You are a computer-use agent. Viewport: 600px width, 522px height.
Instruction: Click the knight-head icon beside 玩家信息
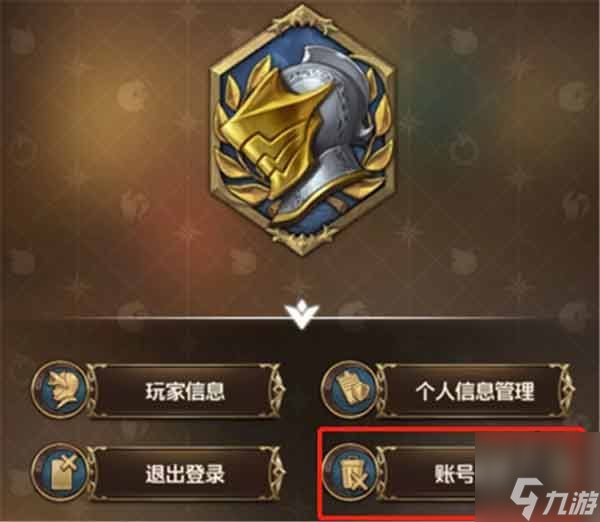coord(61,389)
